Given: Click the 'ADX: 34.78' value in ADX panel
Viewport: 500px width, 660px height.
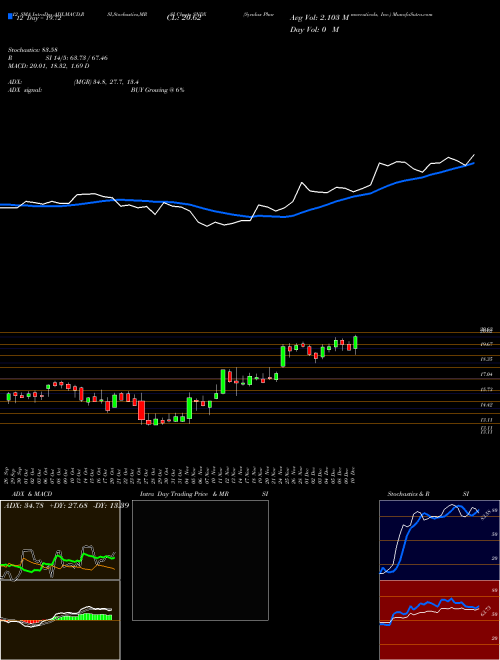Looking at the screenshot, I should click(x=23, y=505).
